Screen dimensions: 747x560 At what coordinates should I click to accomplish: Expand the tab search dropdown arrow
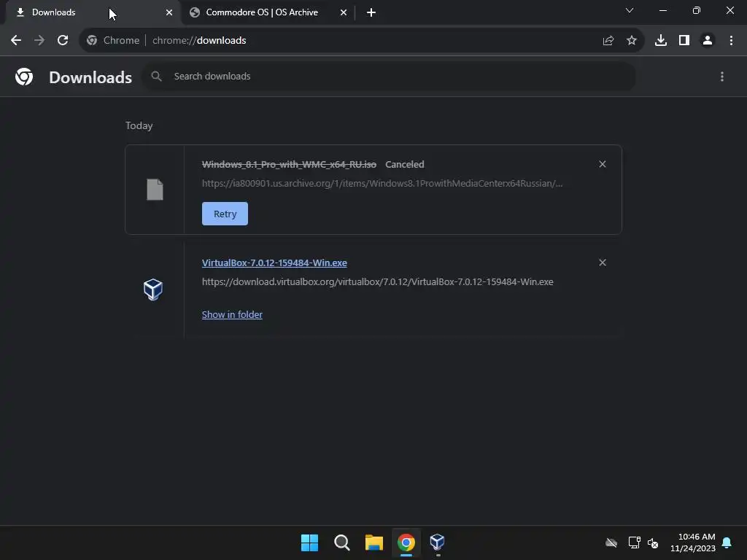point(630,10)
